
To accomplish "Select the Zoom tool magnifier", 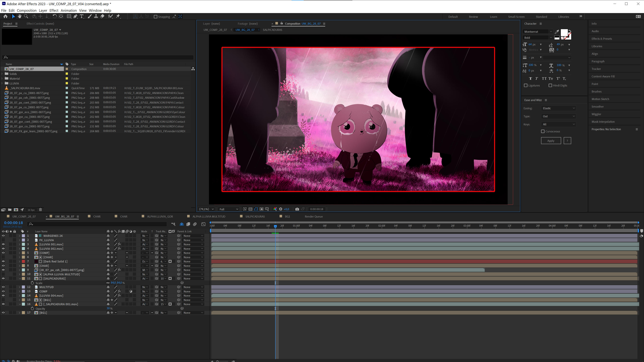I will tap(26, 16).
